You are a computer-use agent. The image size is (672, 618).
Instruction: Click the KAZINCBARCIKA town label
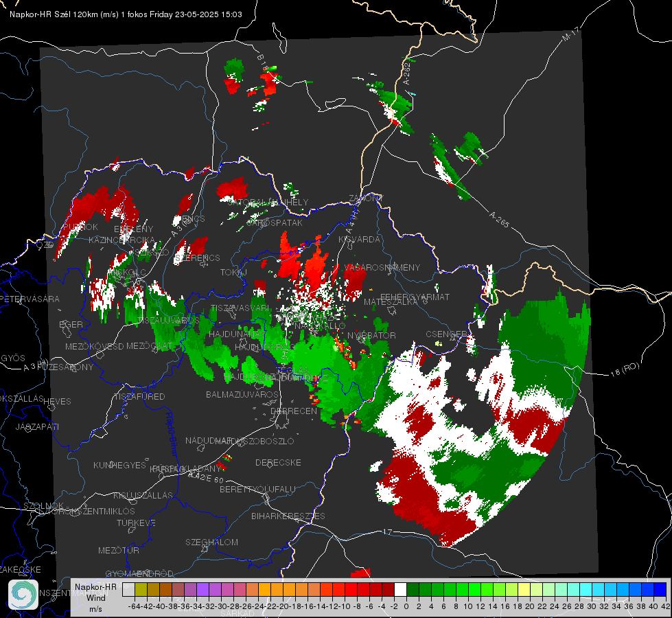[121, 240]
